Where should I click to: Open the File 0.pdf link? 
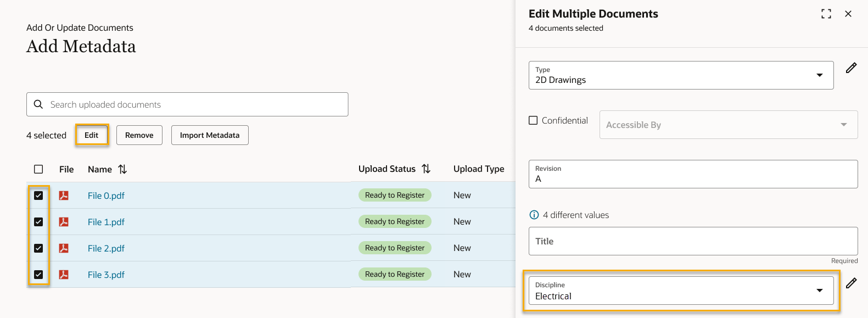(x=106, y=196)
